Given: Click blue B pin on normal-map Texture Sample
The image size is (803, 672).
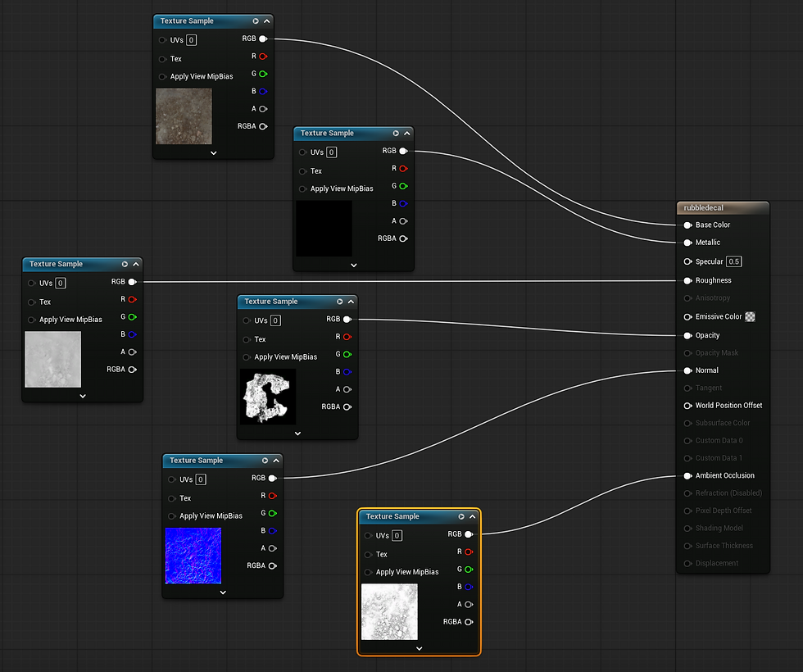Looking at the screenshot, I should (x=272, y=531).
